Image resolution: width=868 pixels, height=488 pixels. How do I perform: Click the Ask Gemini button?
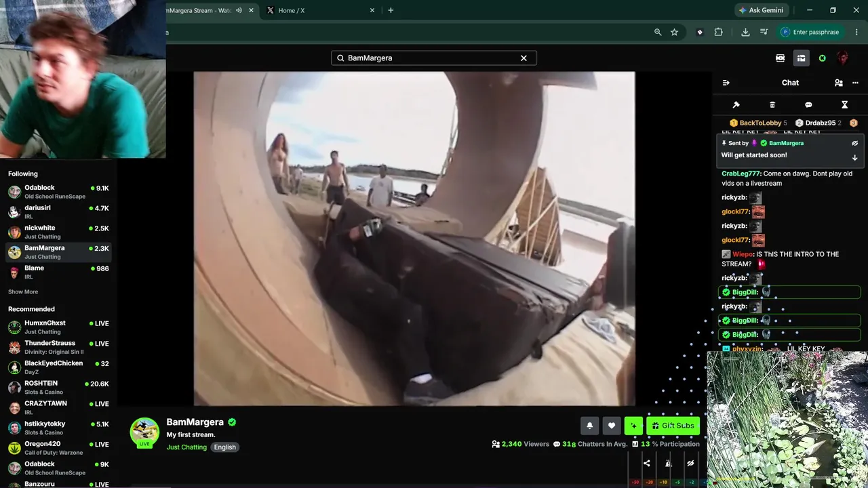pos(762,10)
